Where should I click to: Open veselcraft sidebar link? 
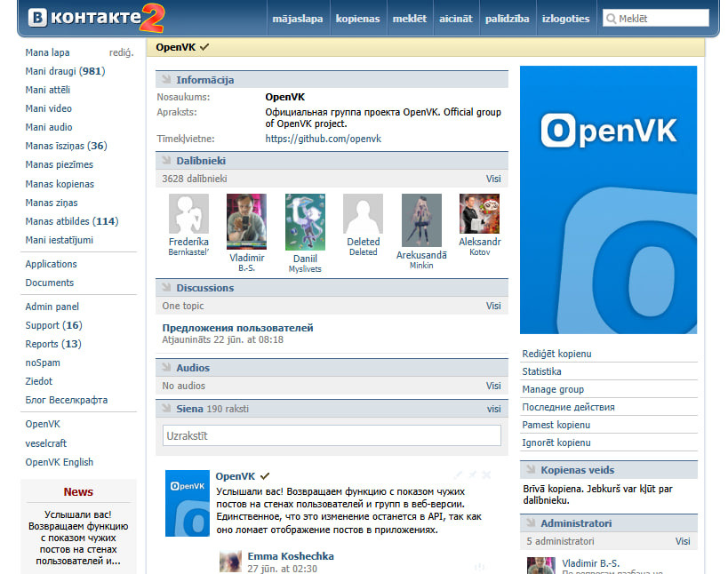(46, 443)
